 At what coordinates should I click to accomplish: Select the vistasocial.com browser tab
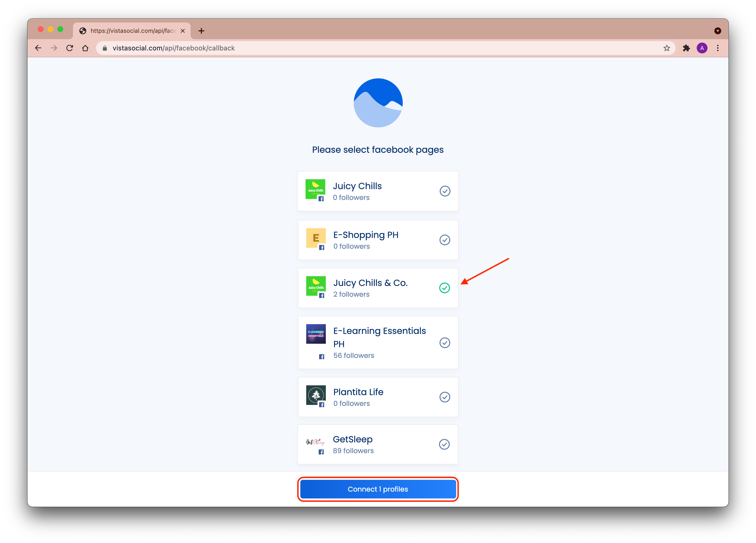pos(132,31)
